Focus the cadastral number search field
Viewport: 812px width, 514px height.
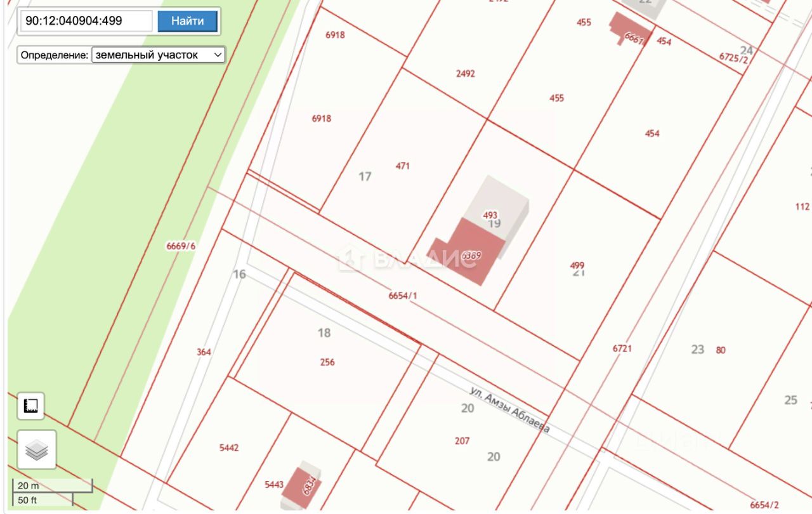[x=86, y=21]
